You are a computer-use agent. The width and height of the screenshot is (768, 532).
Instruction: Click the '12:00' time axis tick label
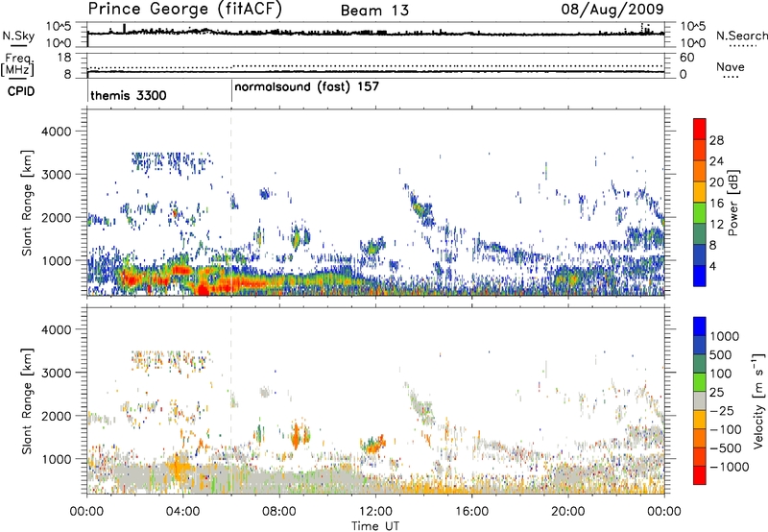click(x=375, y=512)
